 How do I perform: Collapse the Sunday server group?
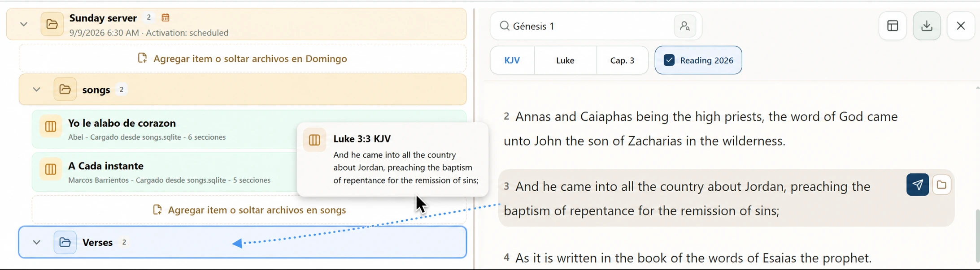(x=24, y=24)
